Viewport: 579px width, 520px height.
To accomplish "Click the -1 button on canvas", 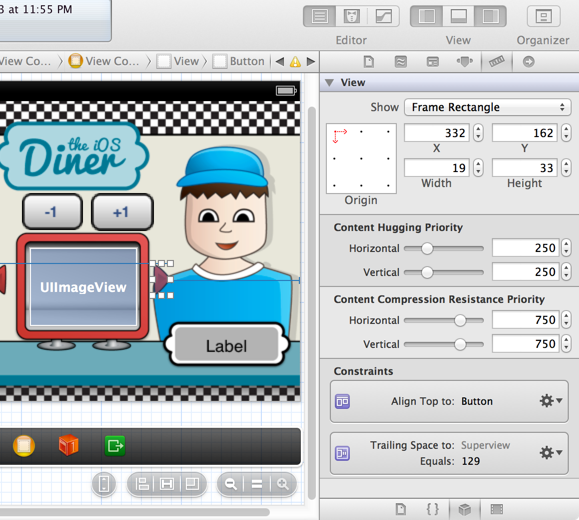I will click(52, 212).
